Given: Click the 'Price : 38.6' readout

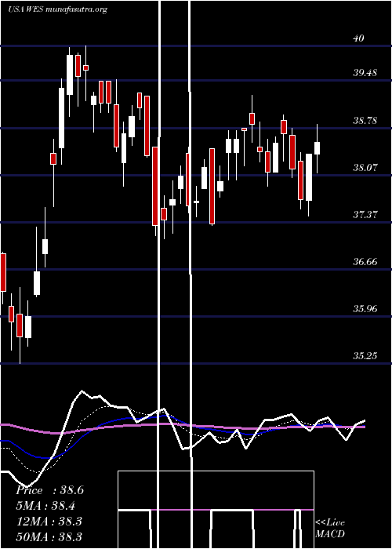Looking at the screenshot, I should 49,490.
